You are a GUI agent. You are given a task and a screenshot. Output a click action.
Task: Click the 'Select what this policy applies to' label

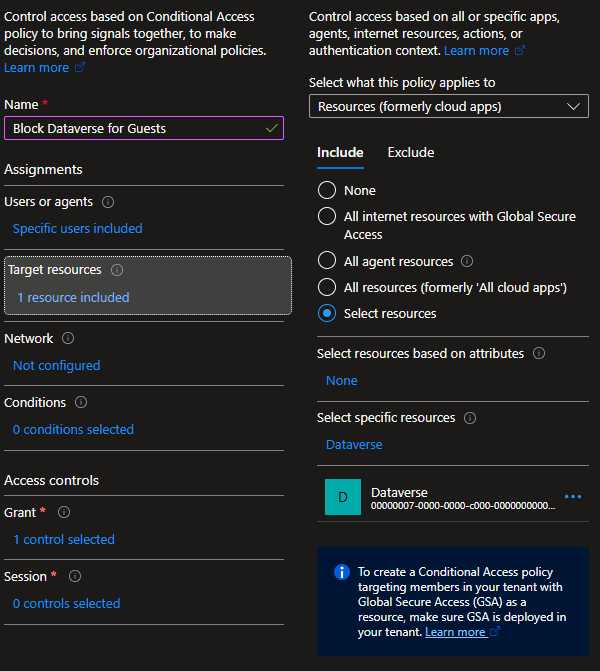coord(402,83)
